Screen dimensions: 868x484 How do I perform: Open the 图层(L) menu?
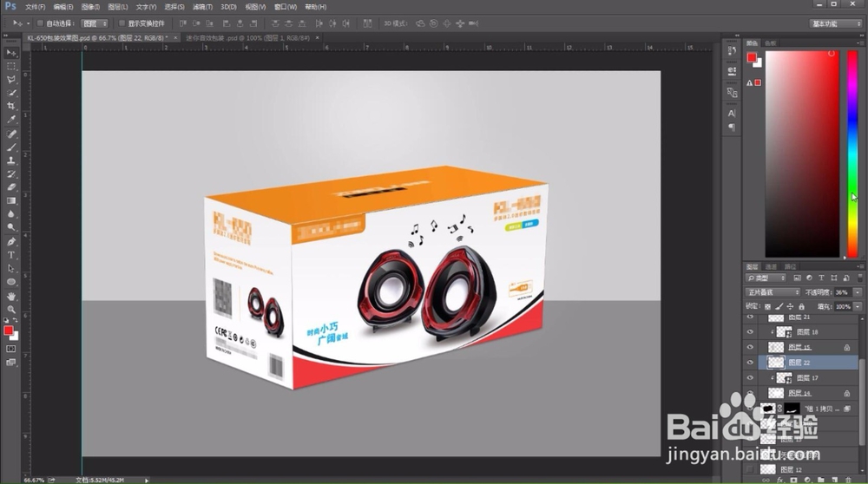(x=118, y=7)
